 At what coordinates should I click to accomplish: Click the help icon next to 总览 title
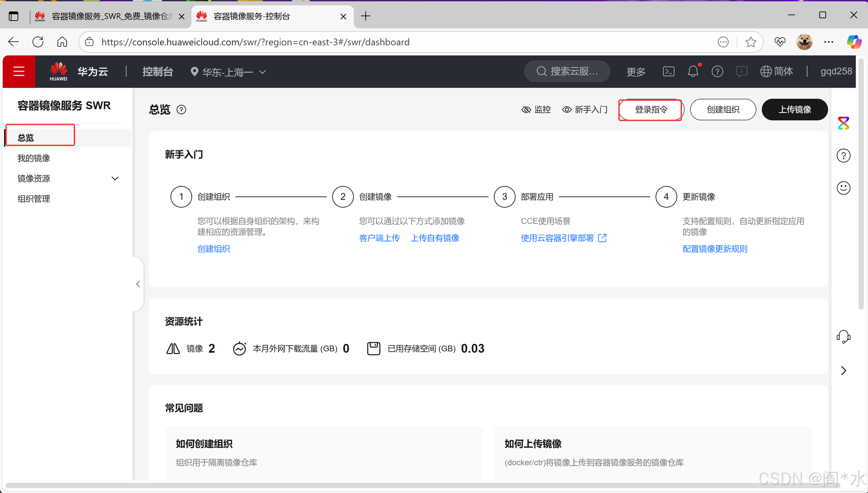pos(182,110)
